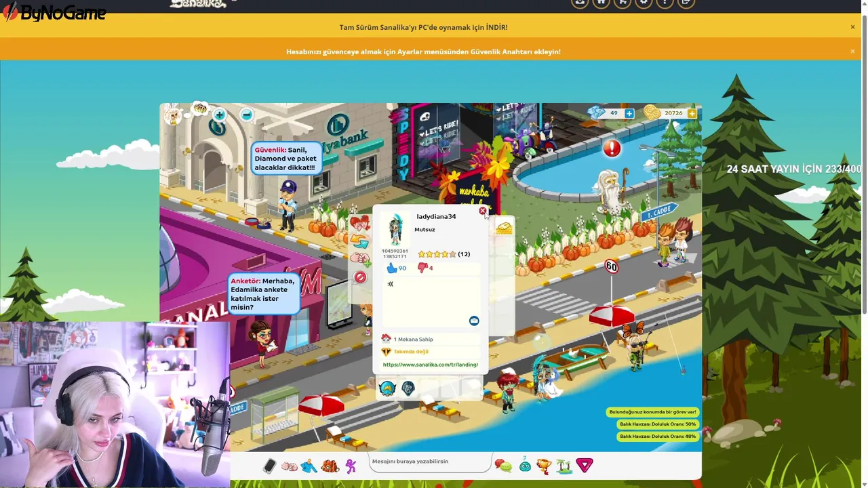
Task: Add diamonds with blue plus button
Action: pos(629,113)
